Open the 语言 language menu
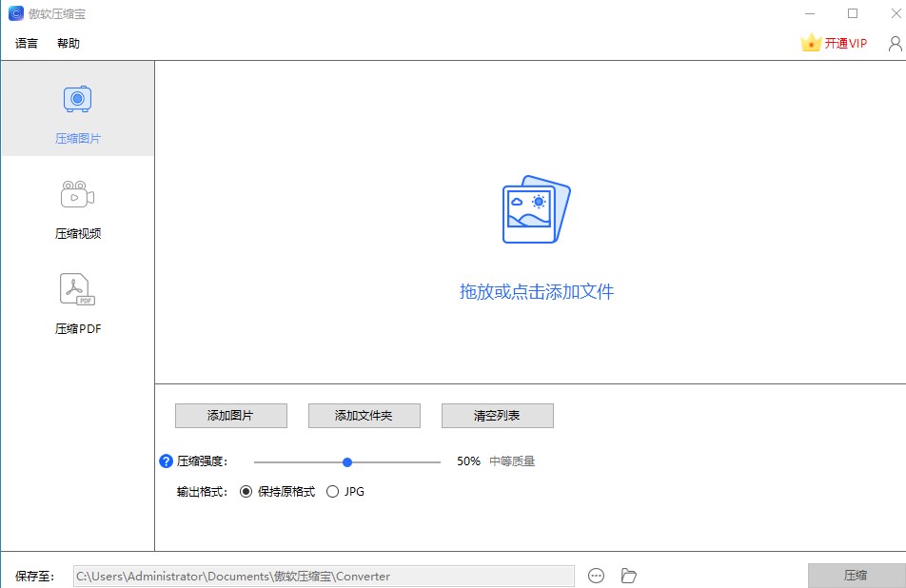The height and width of the screenshot is (588, 906). pyautogui.click(x=25, y=43)
